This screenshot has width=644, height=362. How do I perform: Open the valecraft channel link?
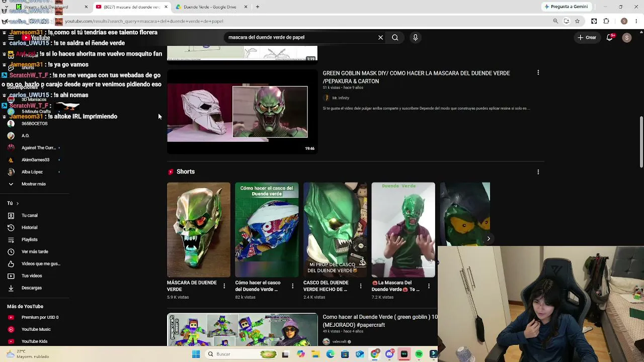[340, 342]
